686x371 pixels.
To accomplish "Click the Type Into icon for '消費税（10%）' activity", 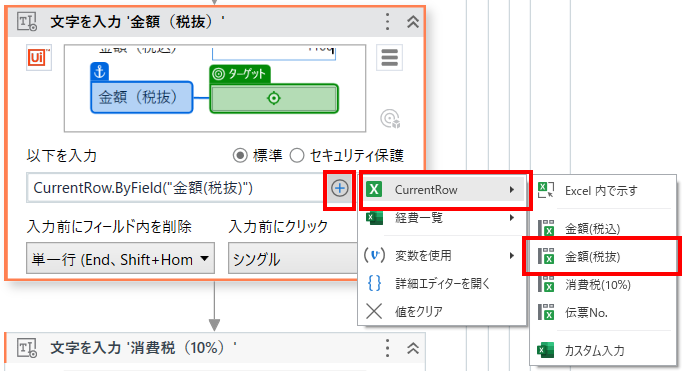I will [x=27, y=348].
